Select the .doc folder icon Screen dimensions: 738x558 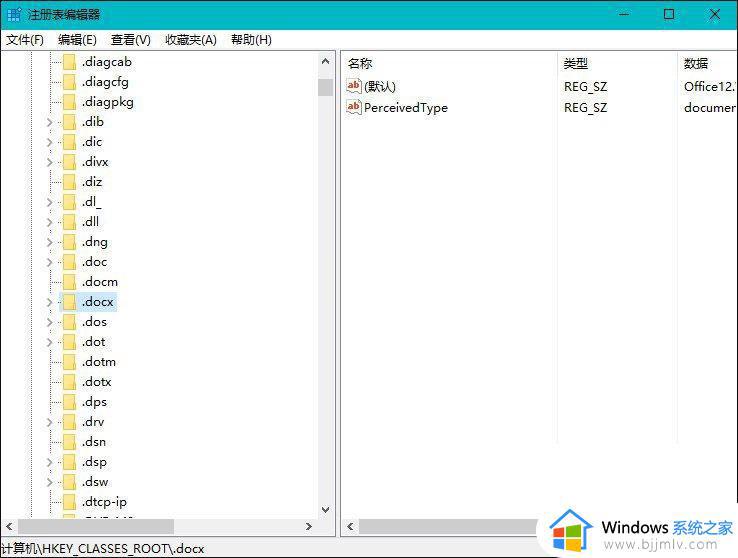(70, 262)
